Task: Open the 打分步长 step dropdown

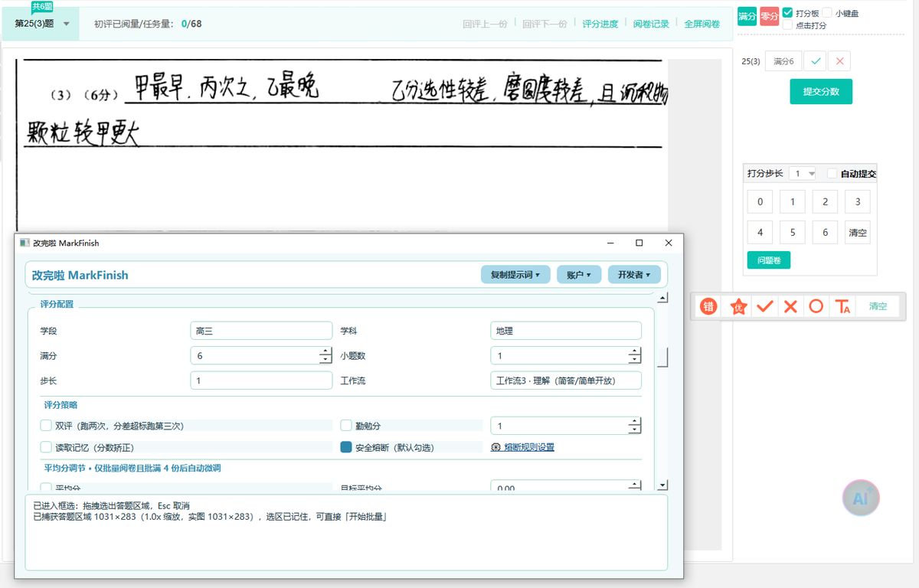Action: coord(803,174)
